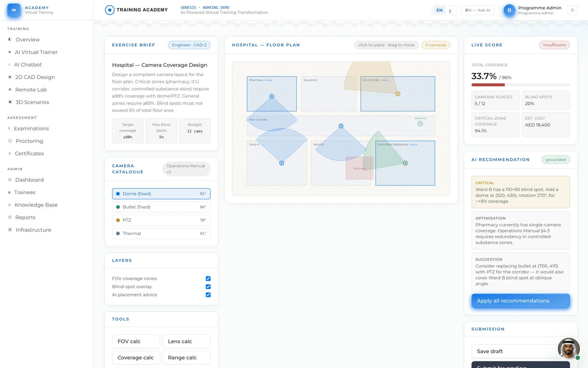Open the assistant avatar chat bubble
The width and height of the screenshot is (588, 368).
(569, 348)
